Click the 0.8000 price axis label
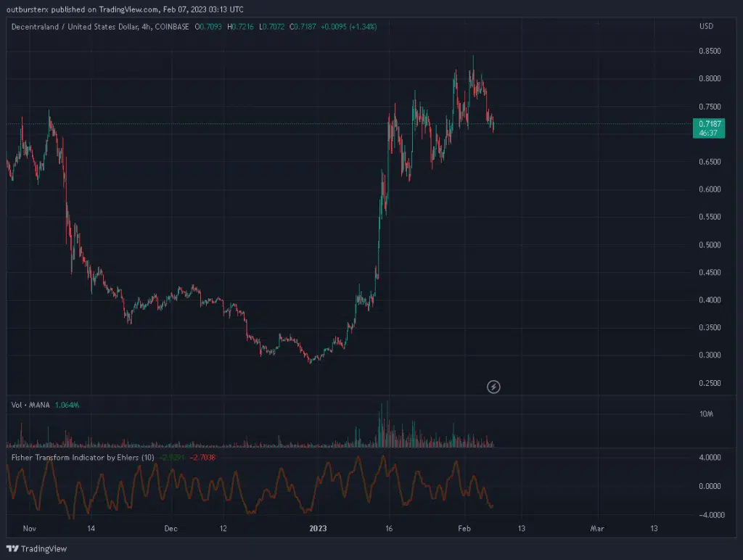Viewport: 743px width, 560px height. [710, 78]
